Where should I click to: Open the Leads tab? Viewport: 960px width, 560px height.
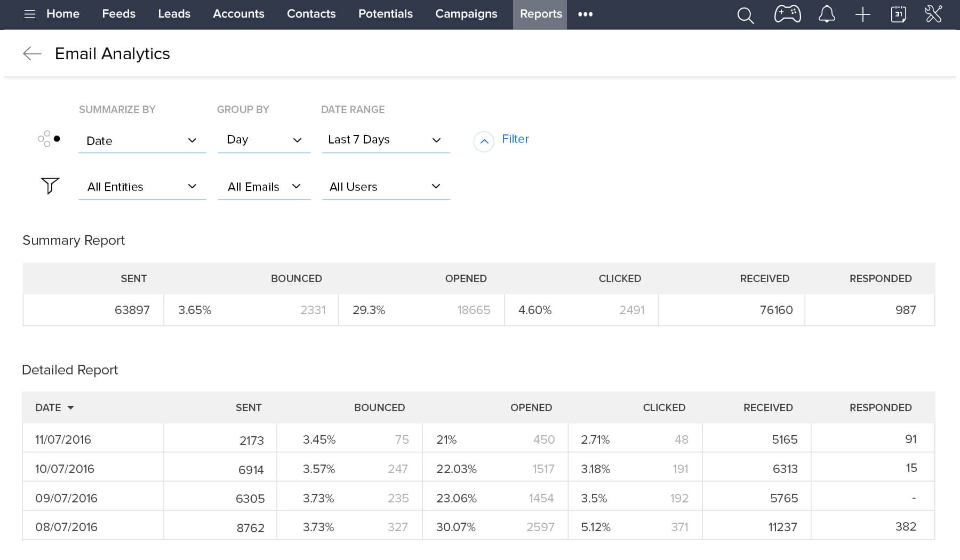click(174, 14)
